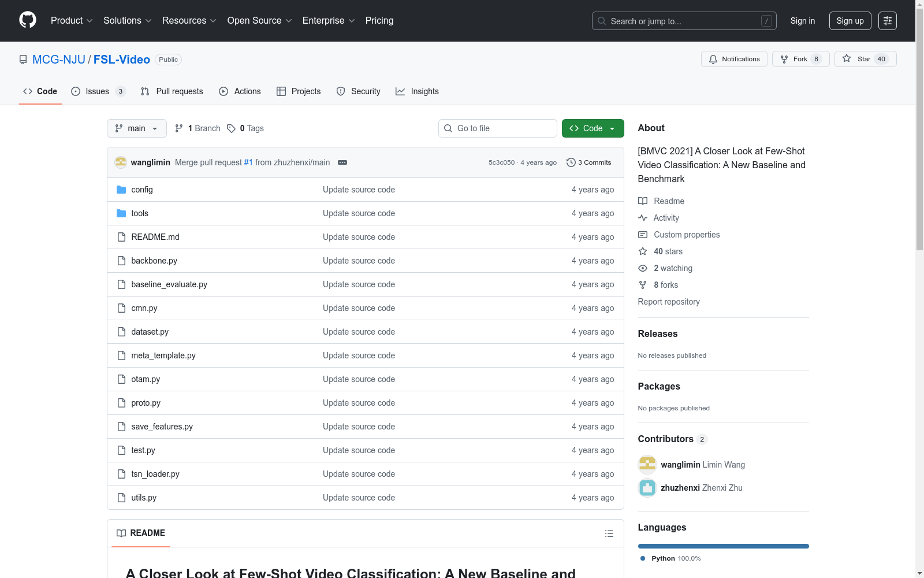Click the branch icon beside 1 Branch
This screenshot has width=924, height=578.
point(179,128)
